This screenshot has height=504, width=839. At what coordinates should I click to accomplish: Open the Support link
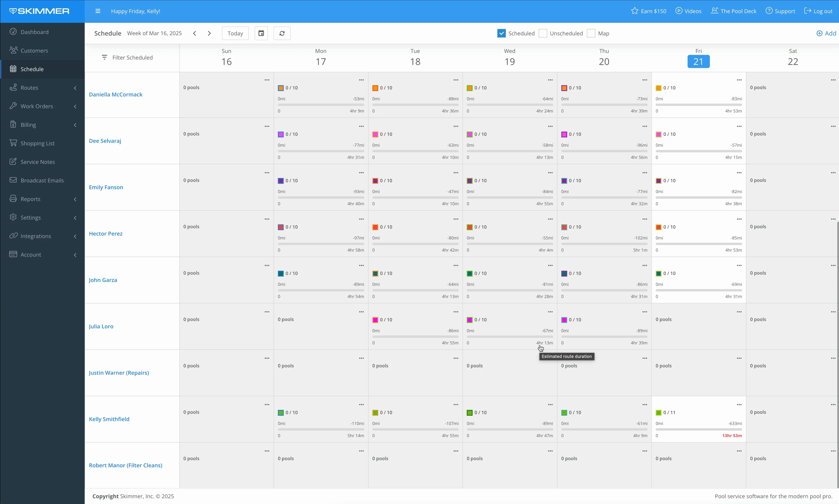(x=780, y=11)
